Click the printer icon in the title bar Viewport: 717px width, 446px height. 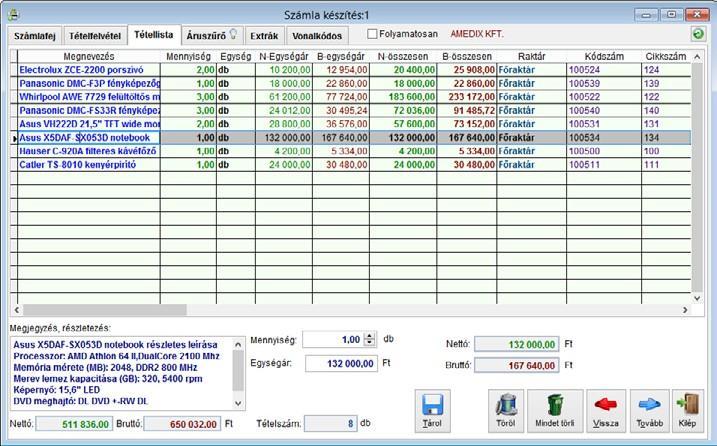tap(13, 15)
